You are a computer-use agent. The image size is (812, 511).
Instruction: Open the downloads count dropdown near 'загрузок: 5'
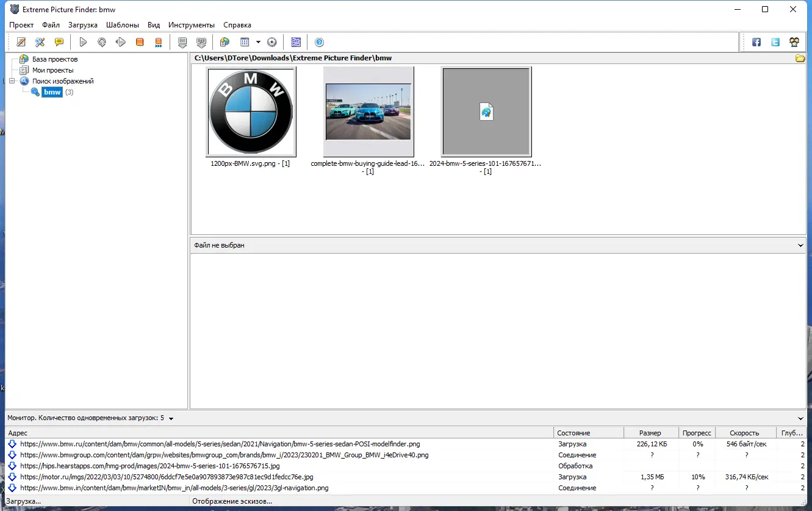171,418
